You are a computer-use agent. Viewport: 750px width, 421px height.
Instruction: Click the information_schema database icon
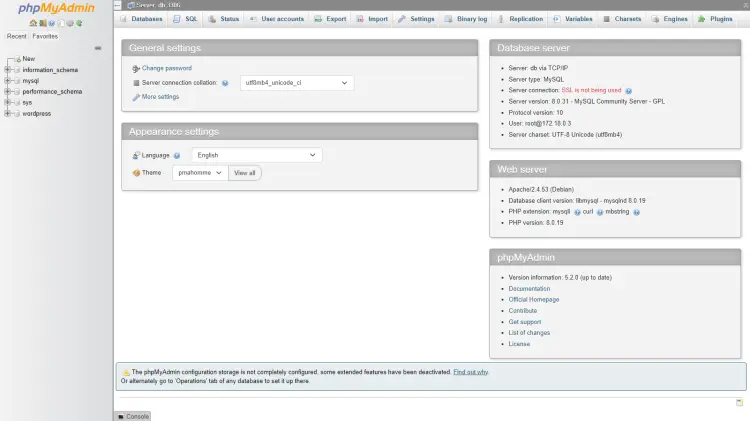click(17, 70)
